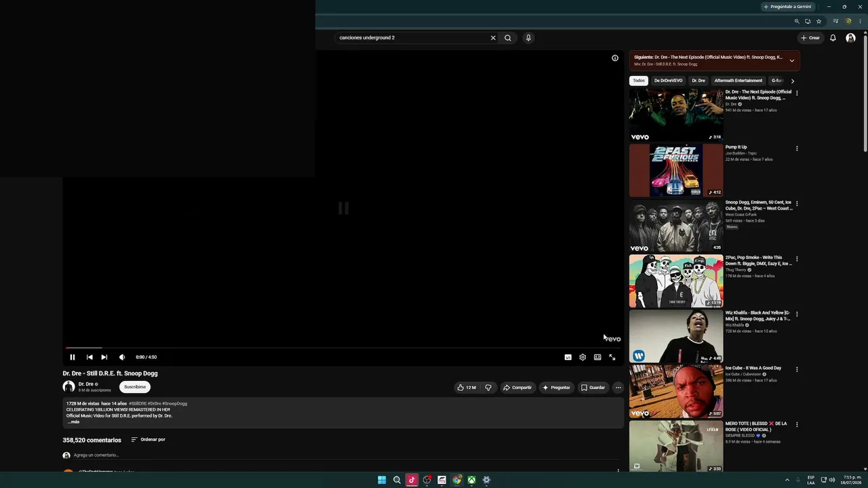Open the video info card icon
This screenshot has height=488, width=868.
pos(615,58)
